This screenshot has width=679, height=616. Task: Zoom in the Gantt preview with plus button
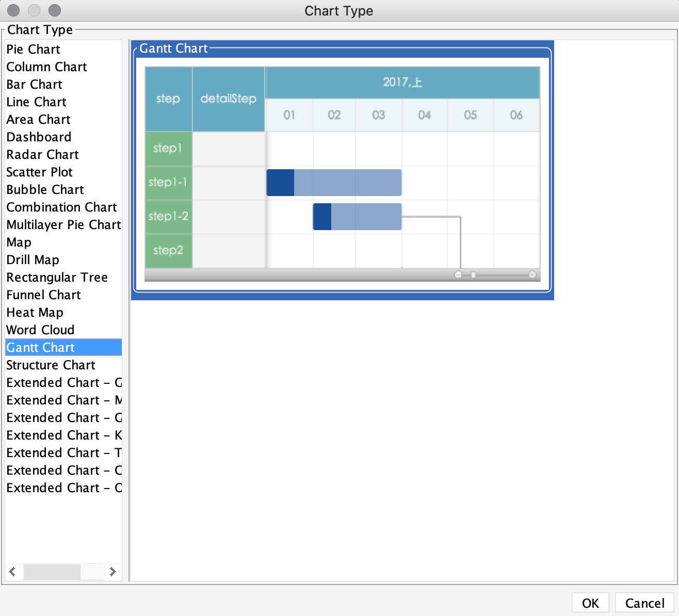pos(533,274)
